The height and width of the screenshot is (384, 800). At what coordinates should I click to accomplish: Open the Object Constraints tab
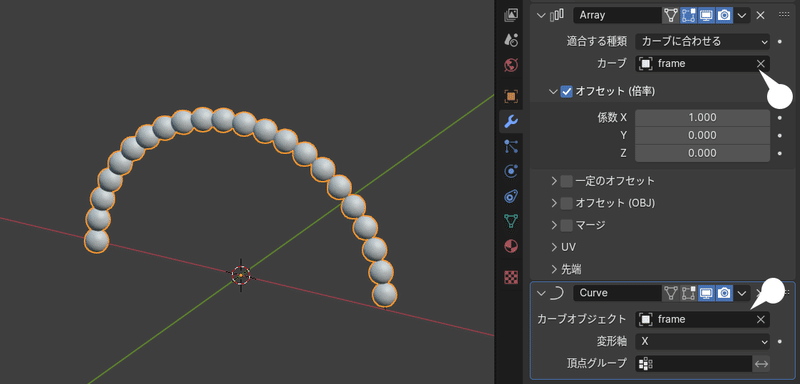[511, 196]
